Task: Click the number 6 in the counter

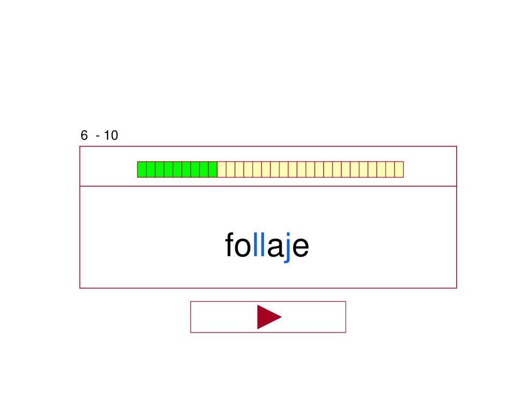Action: pyautogui.click(x=84, y=136)
